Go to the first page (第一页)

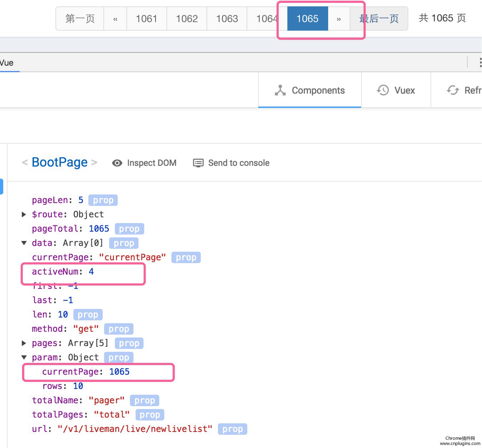pyautogui.click(x=80, y=19)
